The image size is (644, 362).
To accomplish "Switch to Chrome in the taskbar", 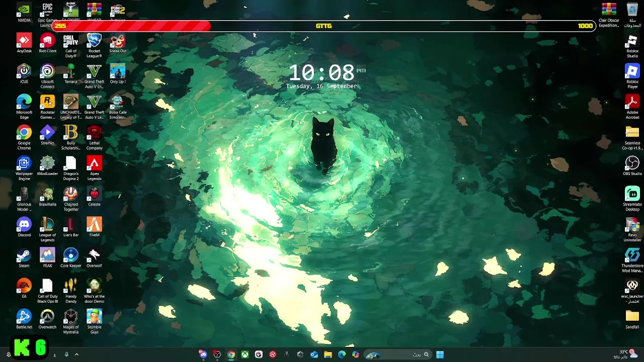I will click(231, 354).
